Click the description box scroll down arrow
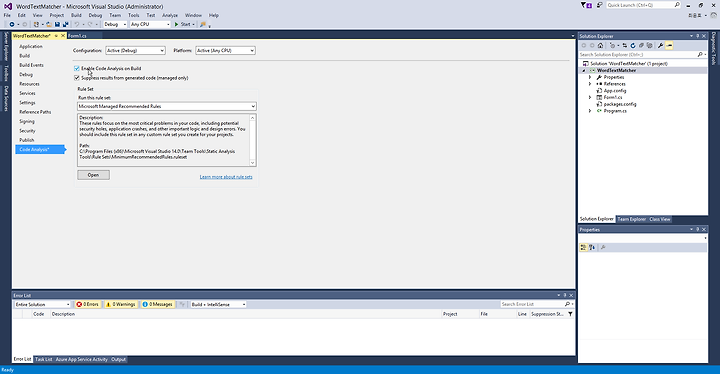 252,163
